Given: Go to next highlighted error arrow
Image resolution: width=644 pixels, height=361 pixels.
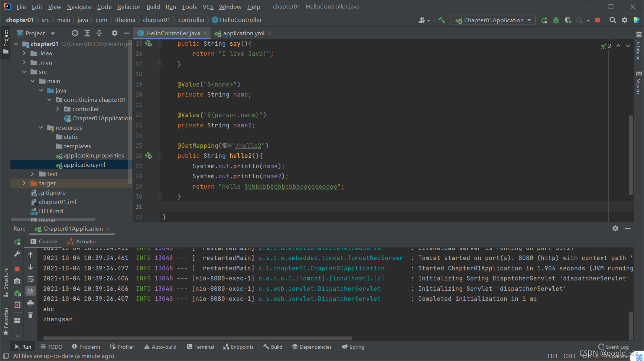Looking at the screenshot, I should [628, 46].
